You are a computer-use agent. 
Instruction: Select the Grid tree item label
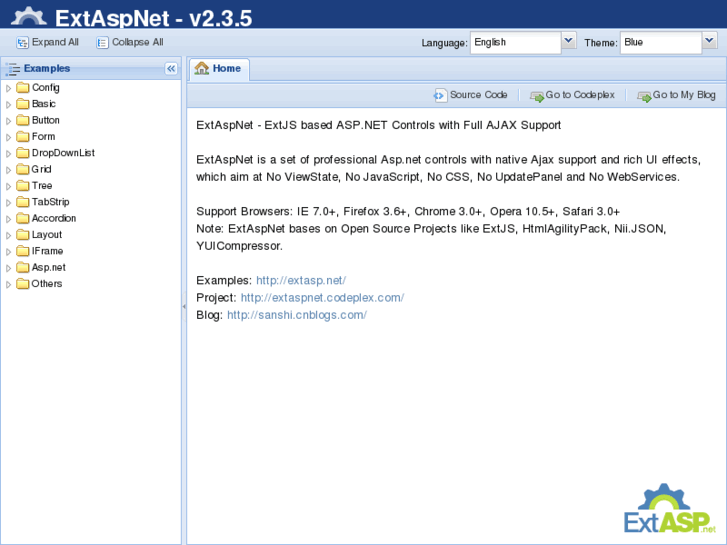point(42,169)
